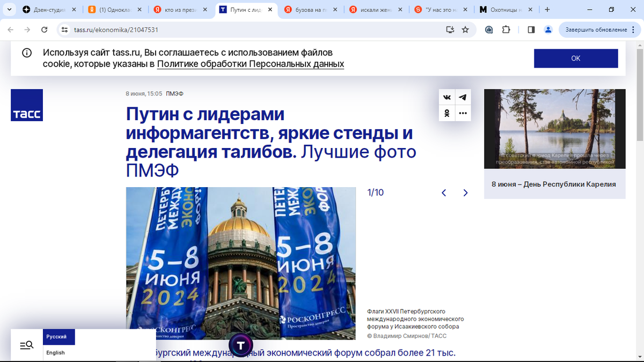The height and width of the screenshot is (362, 644).
Task: Click the install app icon in address bar
Action: click(x=450, y=29)
